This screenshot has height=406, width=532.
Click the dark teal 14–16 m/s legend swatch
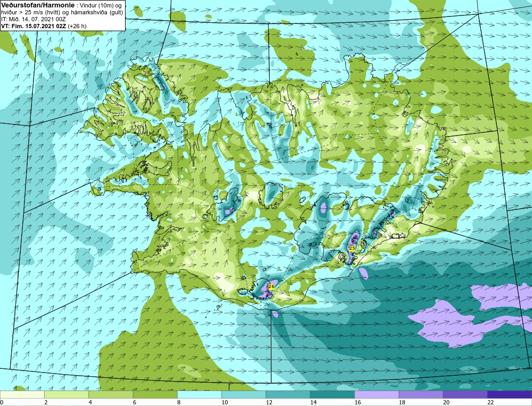click(332, 394)
